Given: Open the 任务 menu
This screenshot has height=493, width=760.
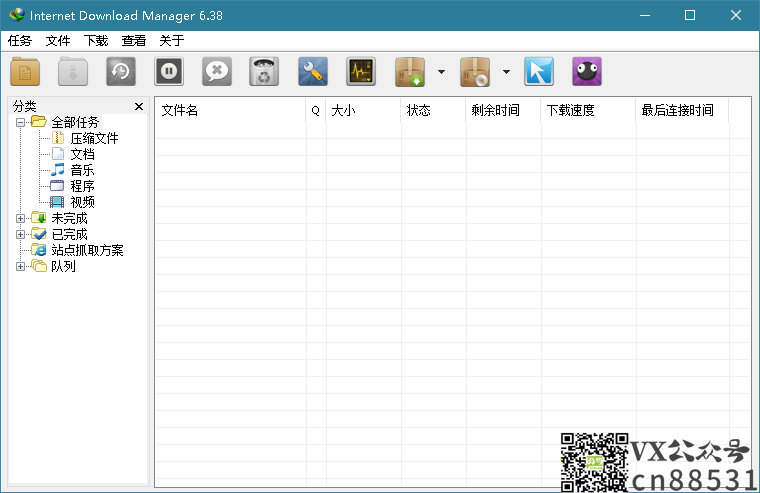Looking at the screenshot, I should [20, 41].
